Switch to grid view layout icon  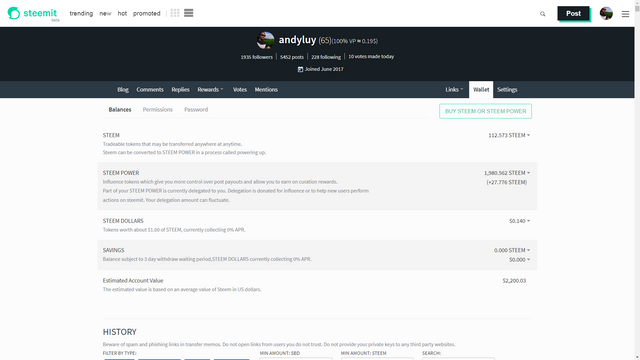(175, 13)
